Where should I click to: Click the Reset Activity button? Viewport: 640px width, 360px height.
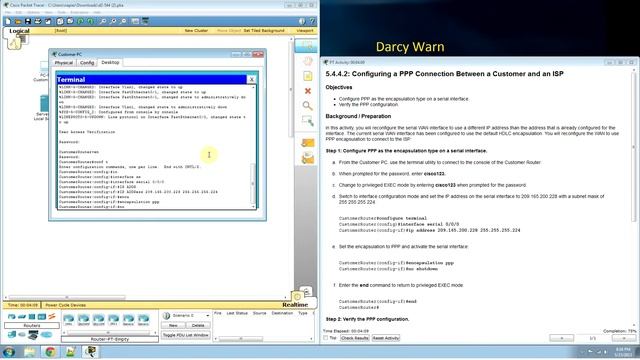[386, 338]
